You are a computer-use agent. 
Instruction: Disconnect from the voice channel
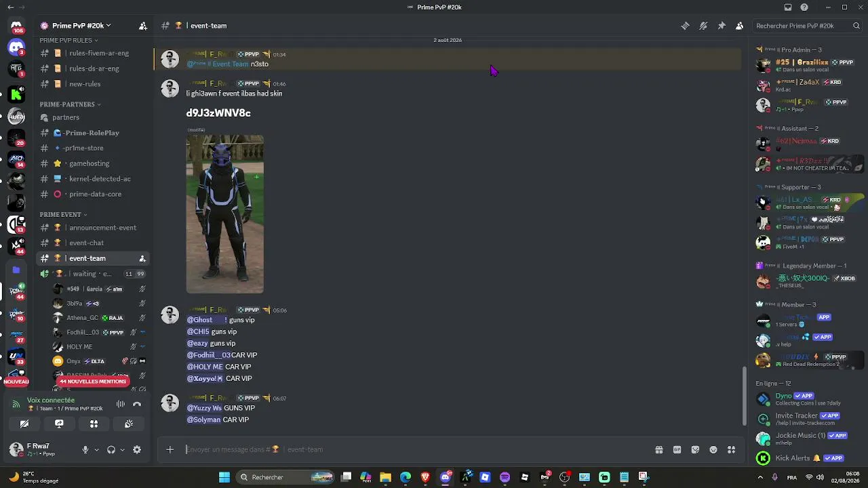pos(137,404)
